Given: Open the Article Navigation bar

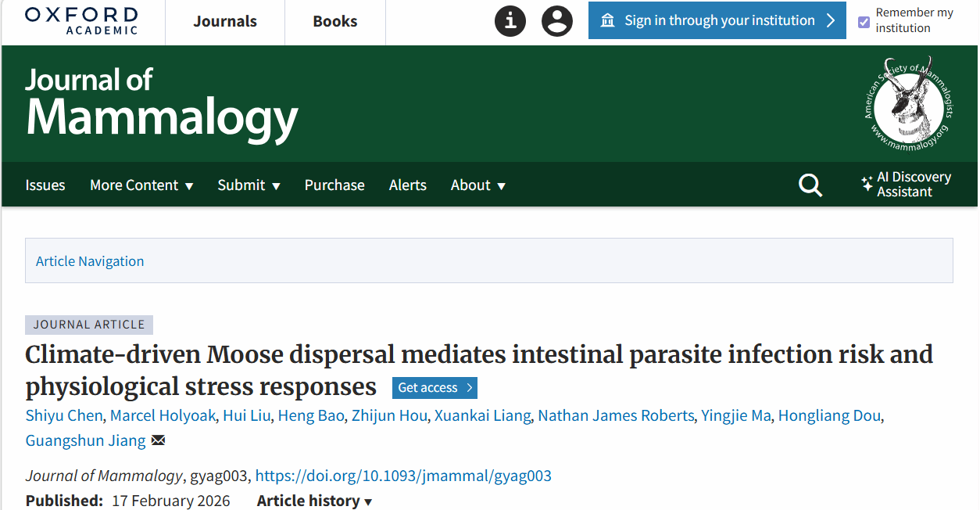Looking at the screenshot, I should point(90,261).
